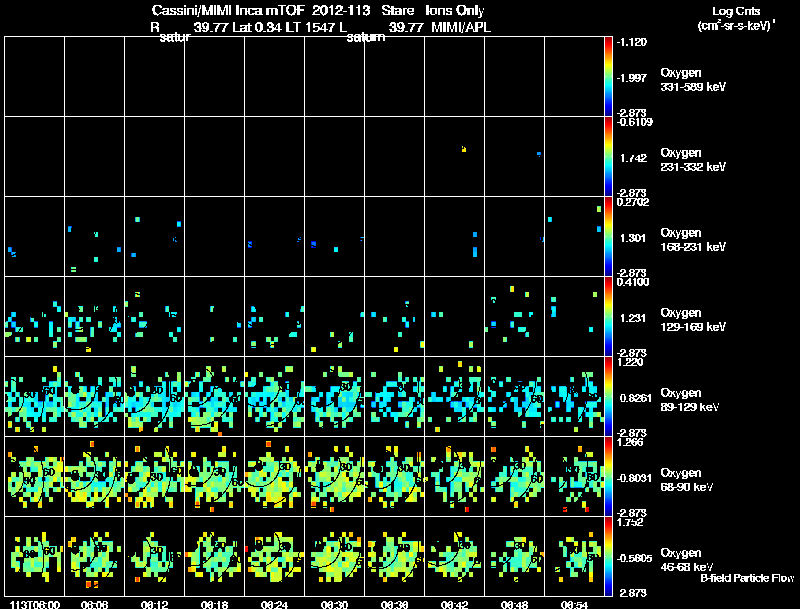Screen dimensions: 800x609
Task: Click the color bar beside Oxygen 168-231 keV
Action: pyautogui.click(x=608, y=237)
